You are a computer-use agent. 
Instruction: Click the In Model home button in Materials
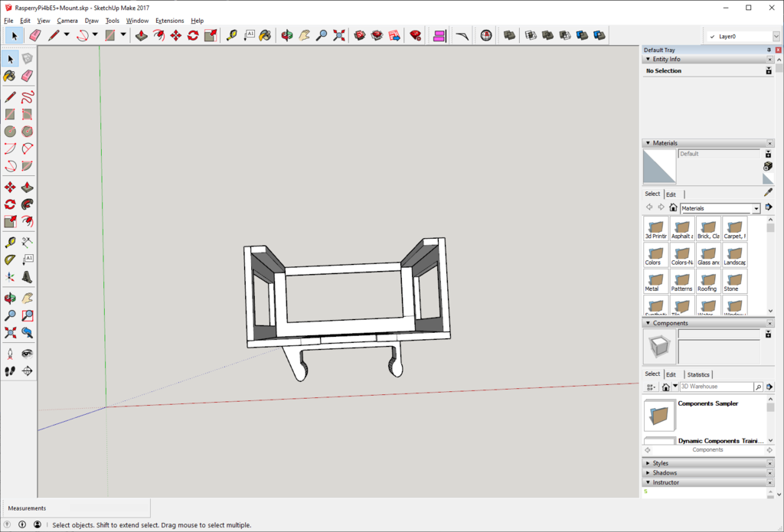671,207
